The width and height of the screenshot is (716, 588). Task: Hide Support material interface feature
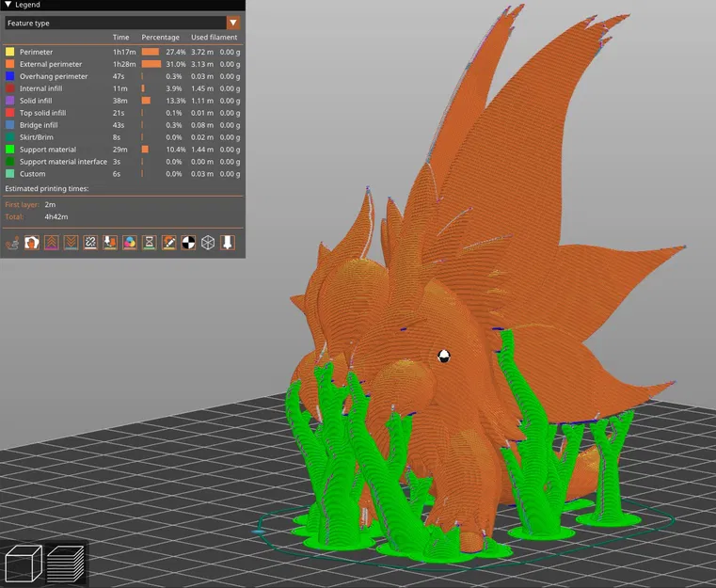tap(63, 162)
